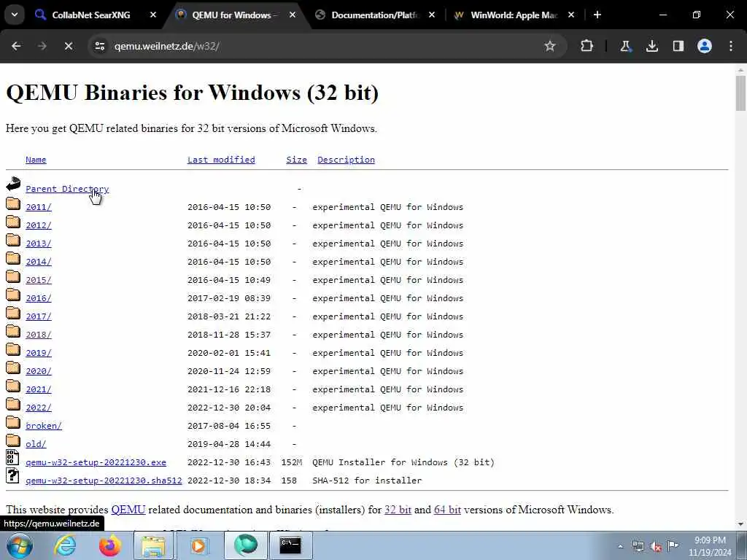Go to the Parent Directory link

point(67,189)
